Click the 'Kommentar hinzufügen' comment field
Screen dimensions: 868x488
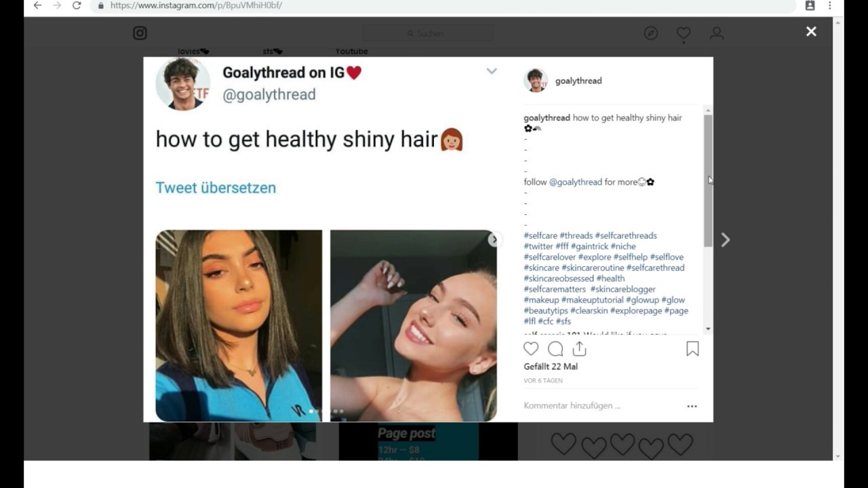(600, 406)
